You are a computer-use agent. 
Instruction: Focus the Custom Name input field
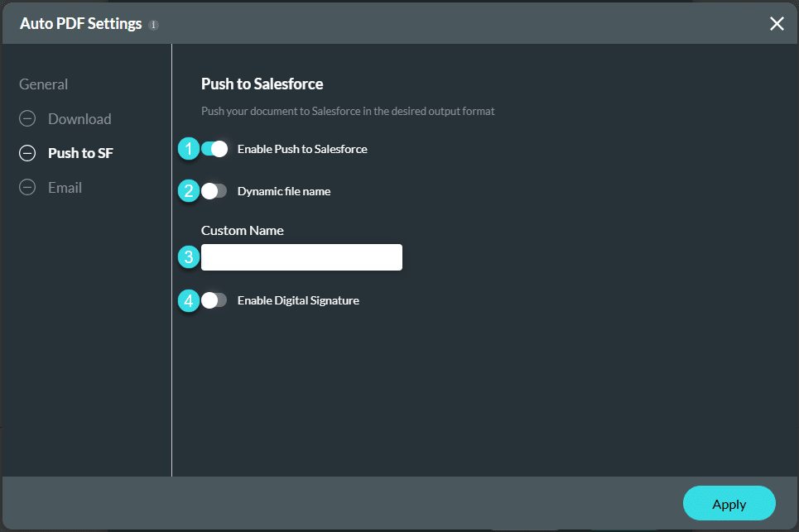coord(301,257)
